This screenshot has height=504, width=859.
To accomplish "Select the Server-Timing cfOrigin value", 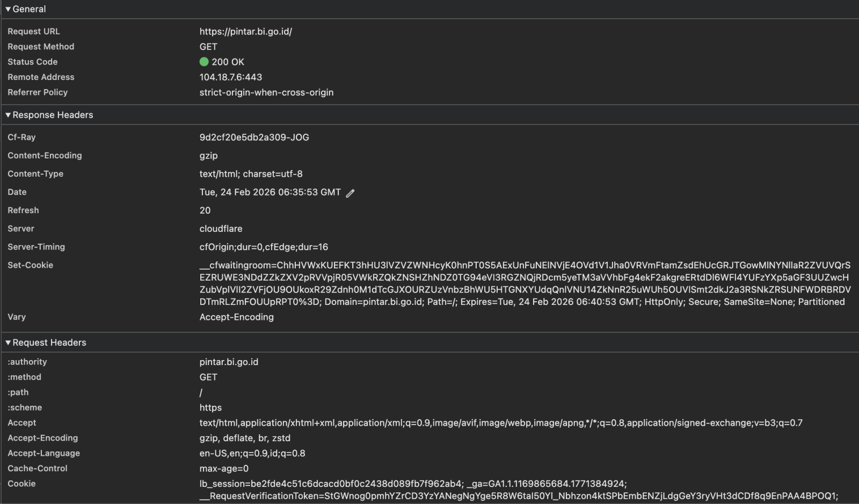I will [x=264, y=247].
